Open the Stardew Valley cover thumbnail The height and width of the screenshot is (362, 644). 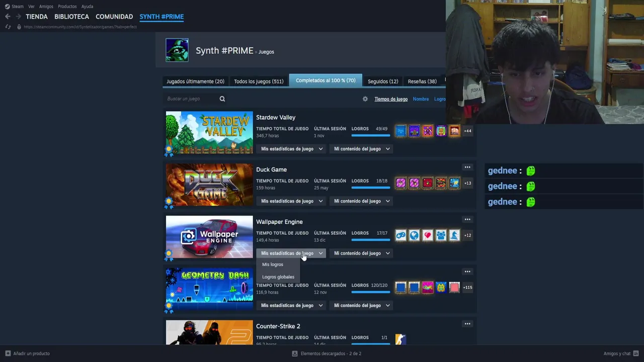pos(209,132)
